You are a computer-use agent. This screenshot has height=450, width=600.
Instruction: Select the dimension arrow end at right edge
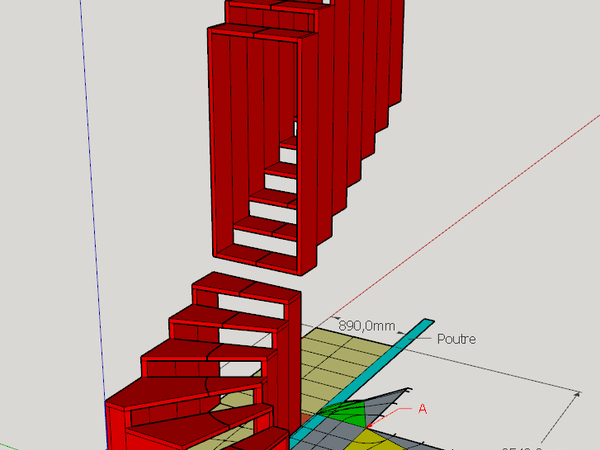point(579,396)
